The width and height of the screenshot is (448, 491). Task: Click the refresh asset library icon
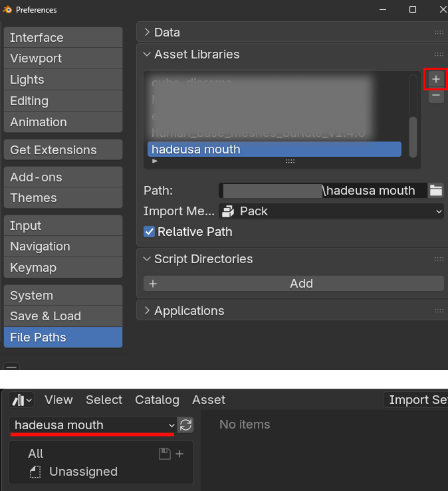point(186,425)
